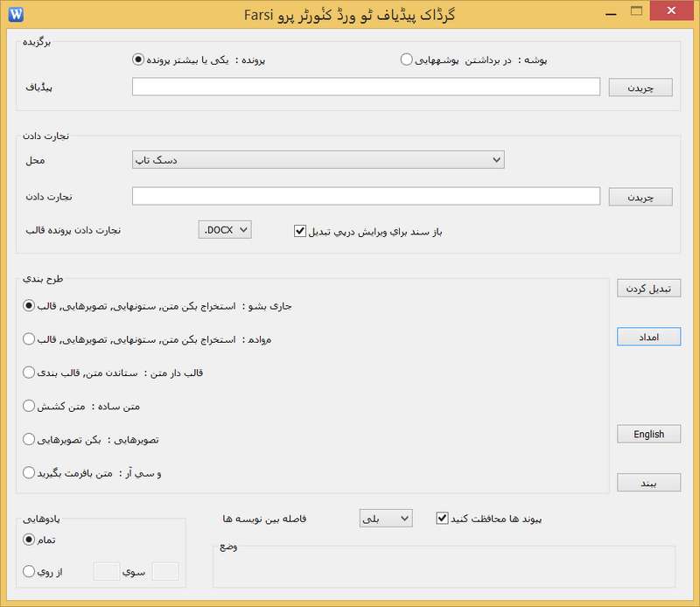
Task: Select the 'پرونده' one-or-more-files radio button
Action: [x=137, y=59]
